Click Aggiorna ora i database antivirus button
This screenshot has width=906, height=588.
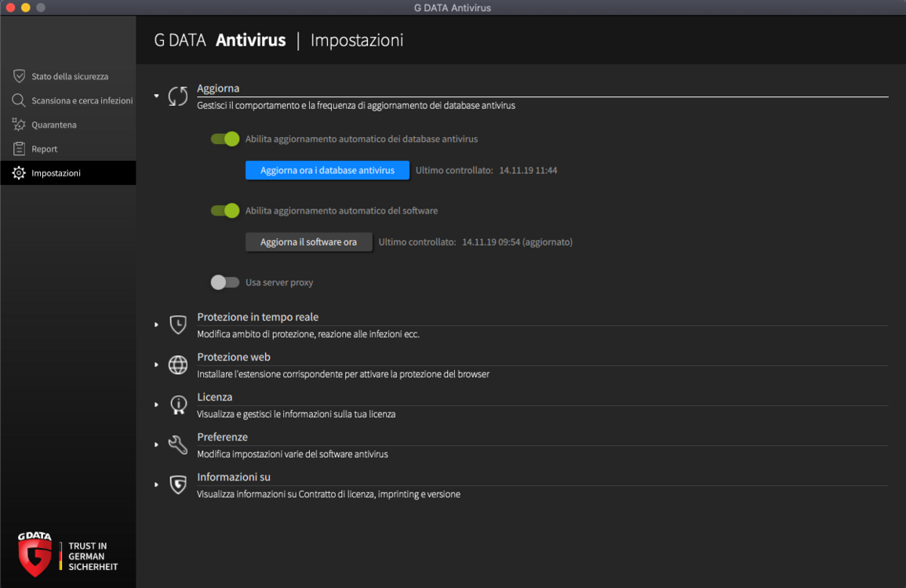pyautogui.click(x=327, y=170)
